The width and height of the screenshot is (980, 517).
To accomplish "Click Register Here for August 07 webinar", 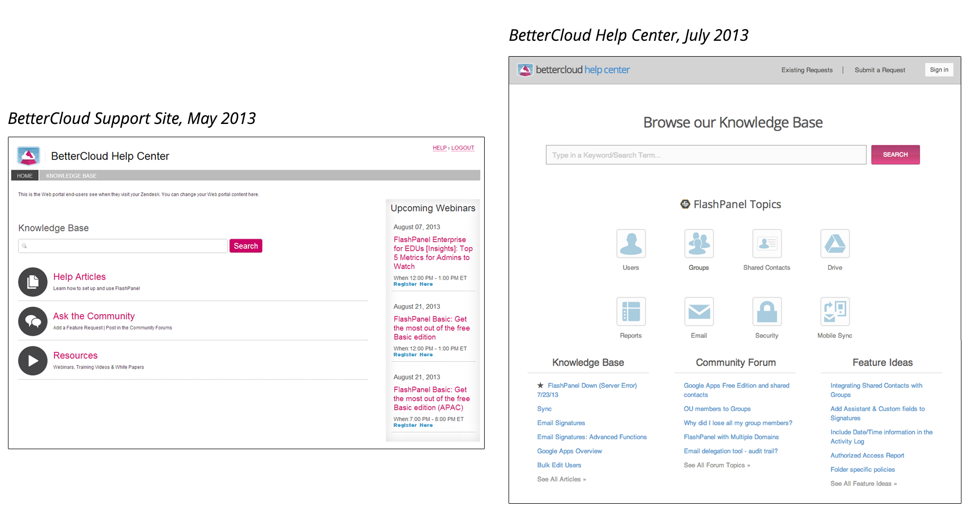I will (x=413, y=284).
